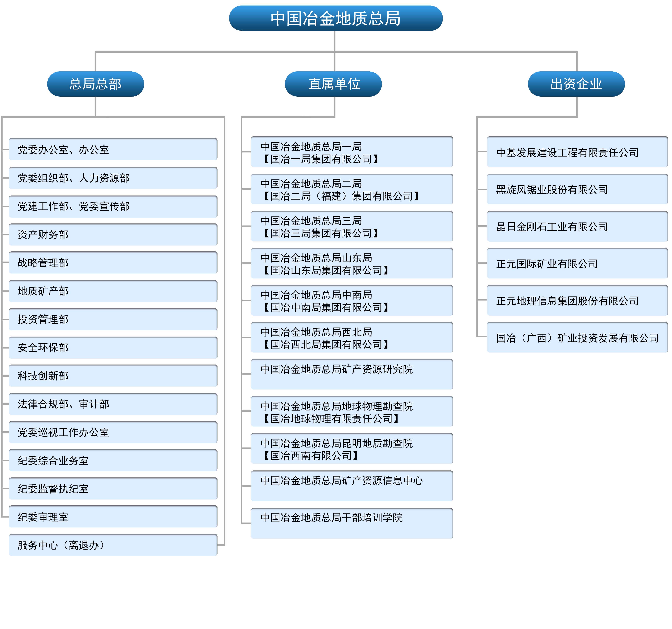Open 党委办公室、办公室 node

[x=113, y=150]
